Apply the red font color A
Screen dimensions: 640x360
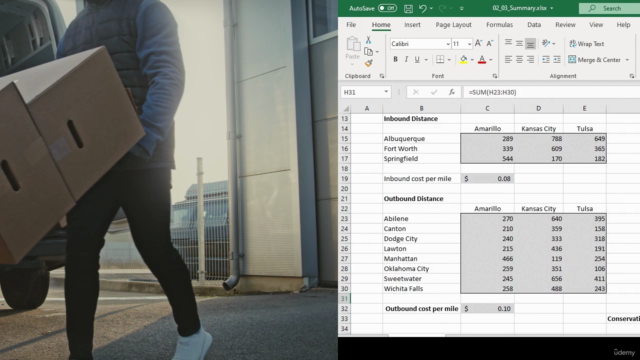point(482,60)
